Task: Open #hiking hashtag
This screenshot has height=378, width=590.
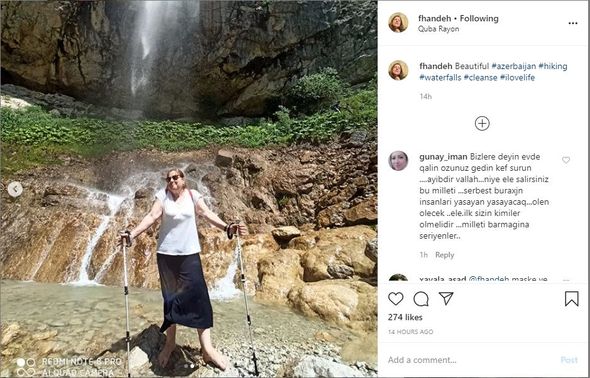Action: [x=553, y=66]
